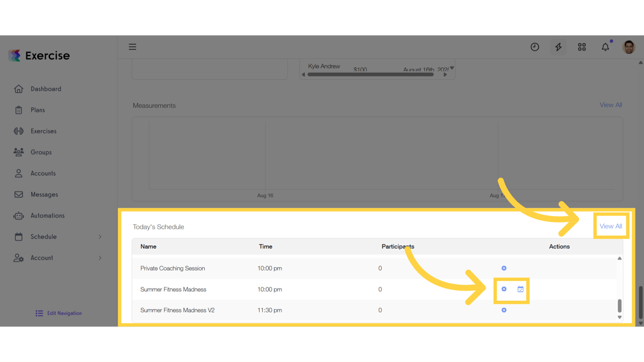644x362 pixels.
Task: Go to Dashboard in sidebar
Action: point(46,89)
